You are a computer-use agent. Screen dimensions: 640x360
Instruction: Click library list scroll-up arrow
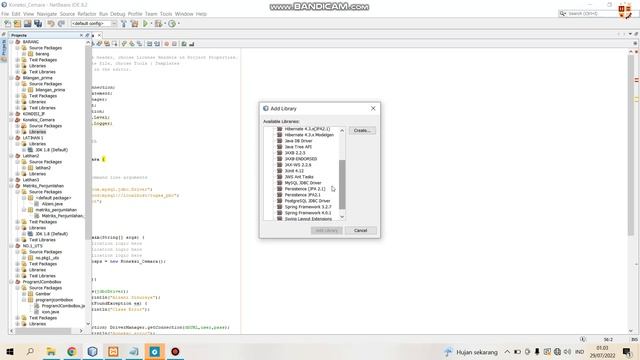[x=342, y=130]
